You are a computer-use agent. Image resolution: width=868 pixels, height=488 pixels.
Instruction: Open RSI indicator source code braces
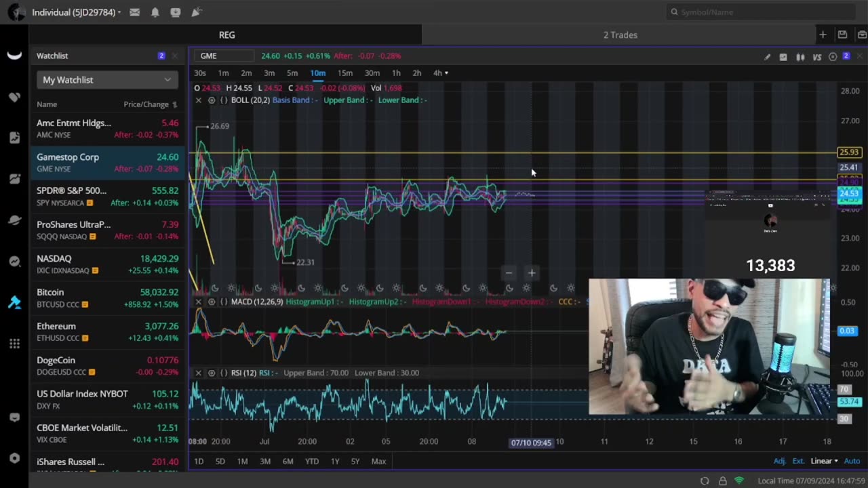(x=224, y=373)
